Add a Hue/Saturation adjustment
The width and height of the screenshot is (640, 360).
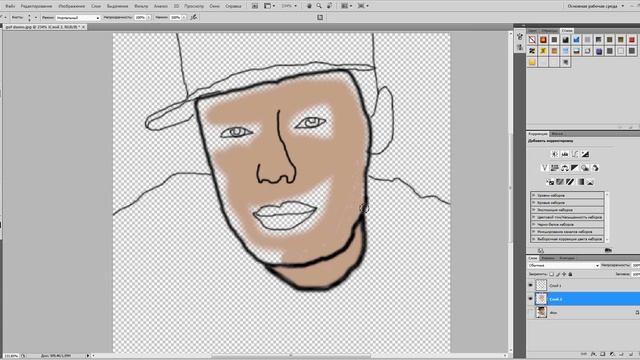coord(554,168)
